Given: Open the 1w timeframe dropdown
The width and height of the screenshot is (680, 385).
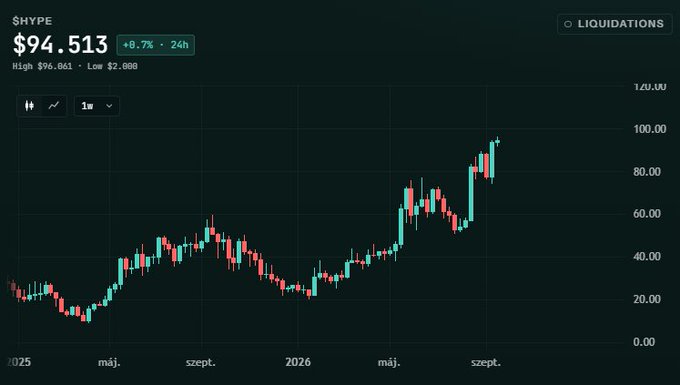Looking at the screenshot, I should 97,106.
